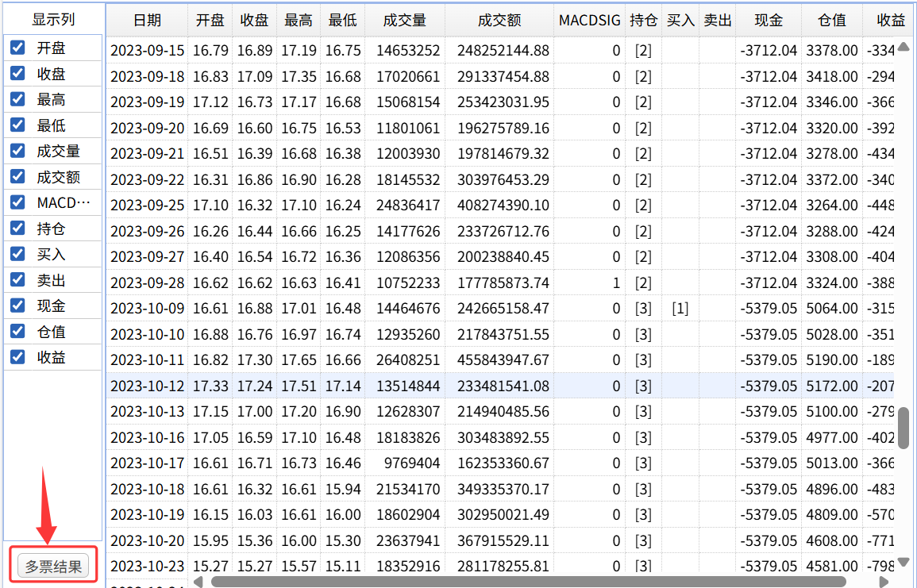
Task: Select the highlighted 2023-10-12 date cell
Action: [147, 386]
